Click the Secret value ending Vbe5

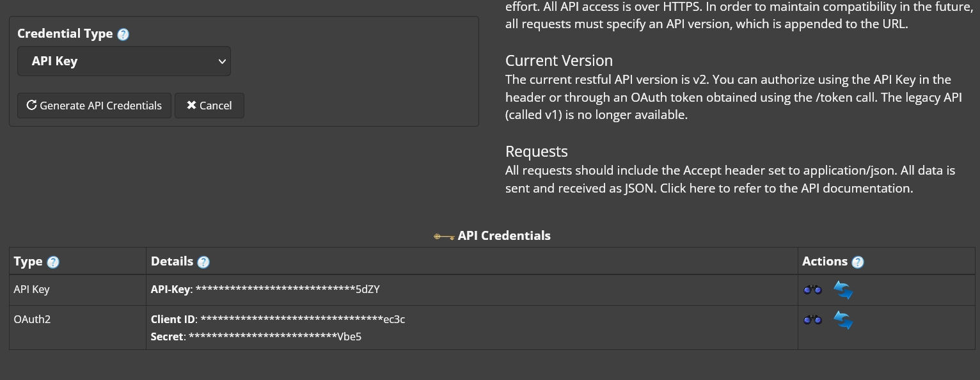coord(275,336)
